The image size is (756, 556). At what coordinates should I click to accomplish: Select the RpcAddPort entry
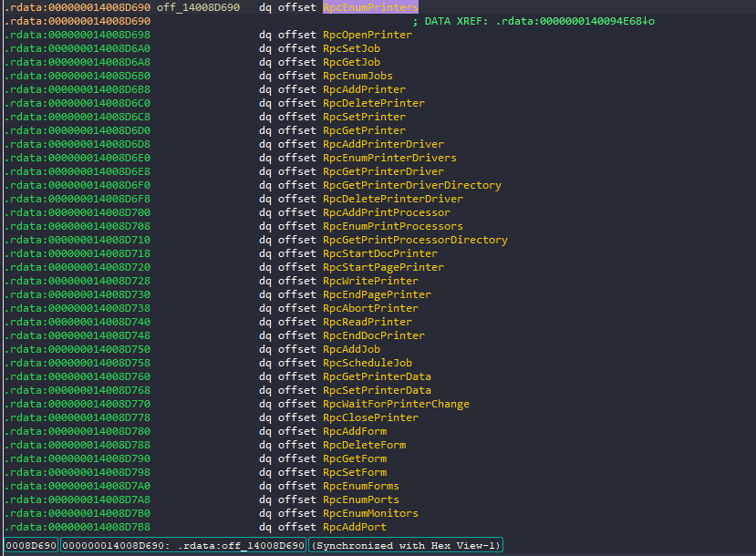(x=355, y=527)
